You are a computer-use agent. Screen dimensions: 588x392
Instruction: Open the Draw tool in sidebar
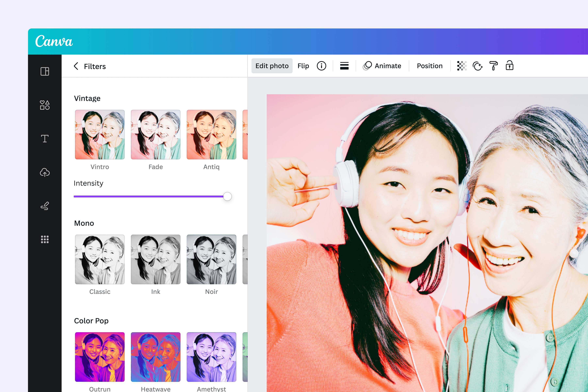45,206
